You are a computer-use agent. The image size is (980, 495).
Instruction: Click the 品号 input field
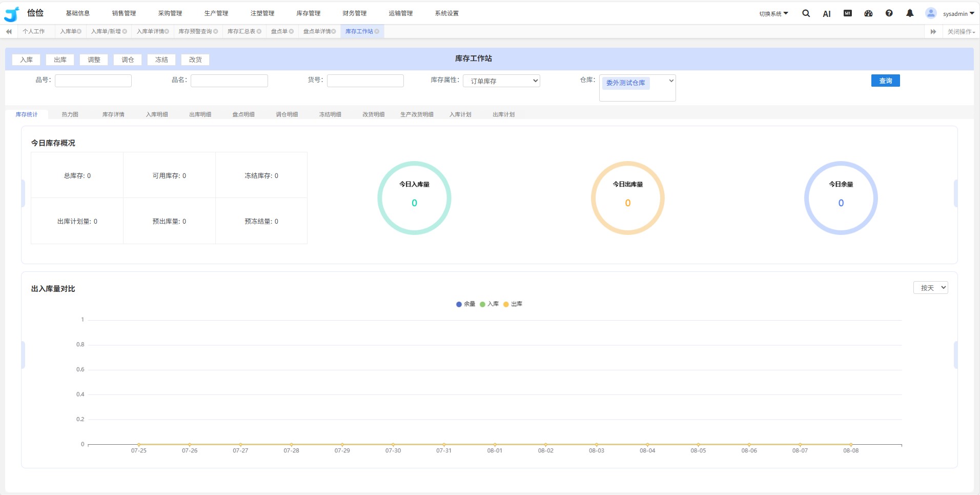pos(93,81)
